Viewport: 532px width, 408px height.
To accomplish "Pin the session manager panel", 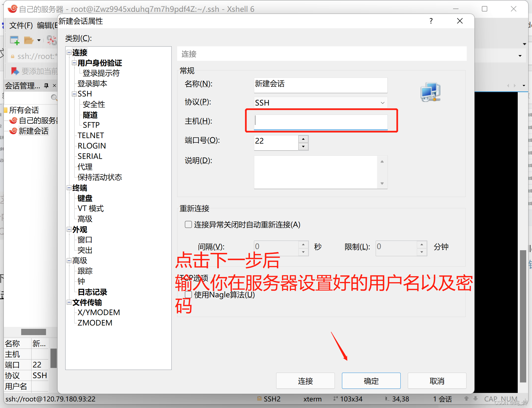I will click(46, 85).
